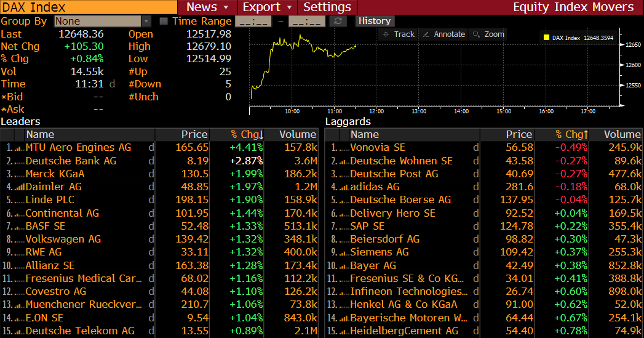644x338 pixels.
Task: Expand the Export menu arrow
Action: (x=289, y=7)
